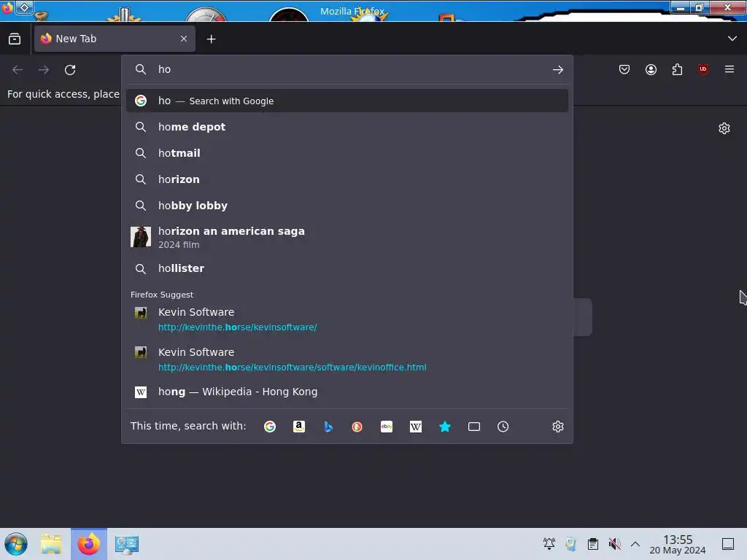747x560 pixels.
Task: Open clock showing 13:55
Action: (678, 544)
